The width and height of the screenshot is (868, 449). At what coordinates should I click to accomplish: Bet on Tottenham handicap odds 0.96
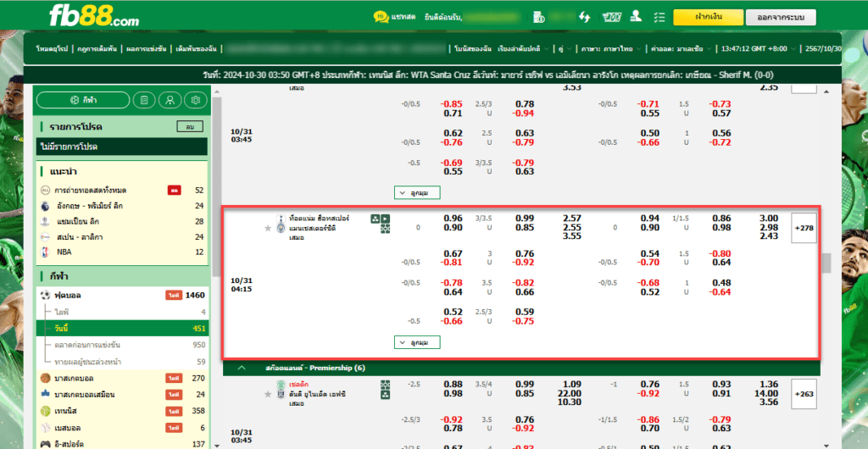coord(453,218)
